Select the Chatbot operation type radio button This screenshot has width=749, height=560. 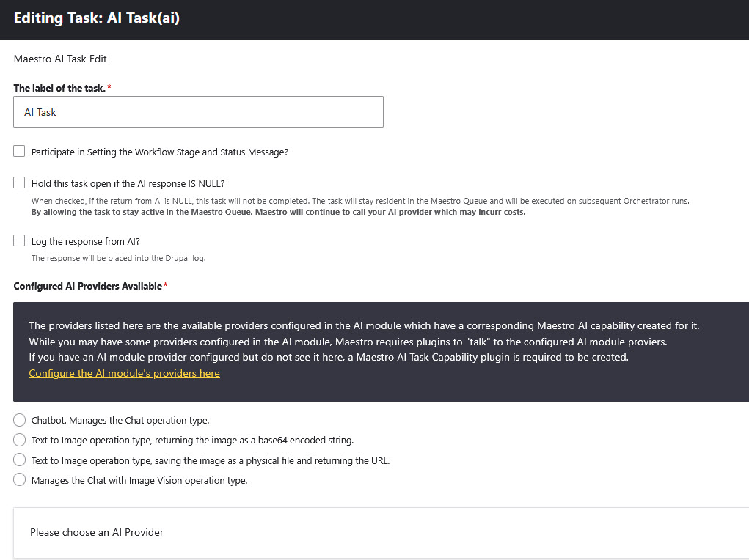click(x=19, y=420)
